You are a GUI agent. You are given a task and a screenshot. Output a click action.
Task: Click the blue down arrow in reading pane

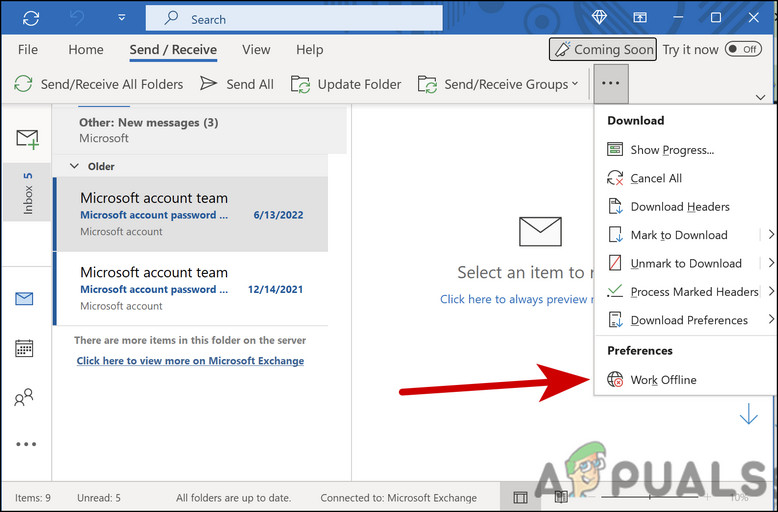[x=749, y=414]
